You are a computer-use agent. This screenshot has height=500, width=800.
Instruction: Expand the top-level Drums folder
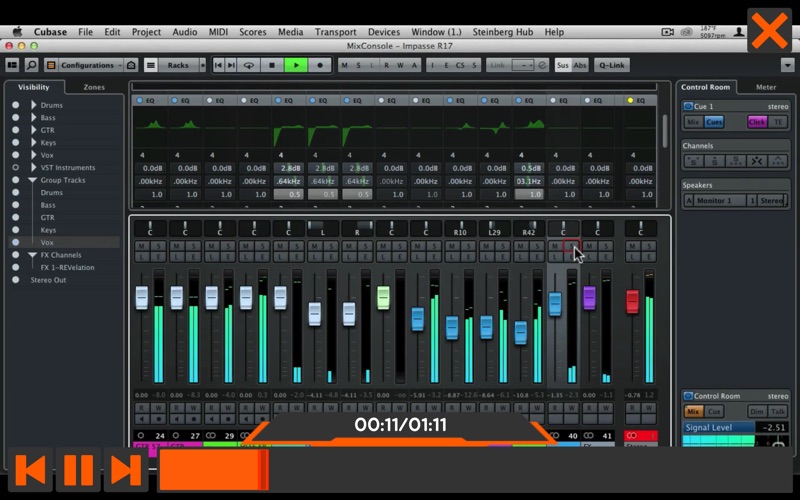(34, 105)
